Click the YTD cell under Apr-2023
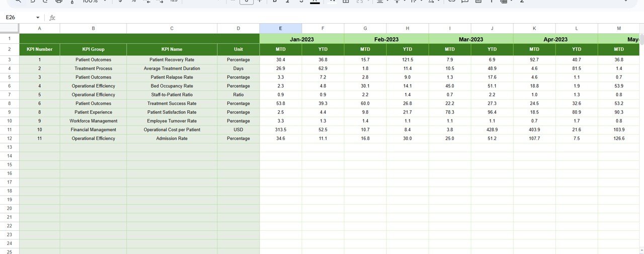The width and height of the screenshot is (644, 254). 577,49
